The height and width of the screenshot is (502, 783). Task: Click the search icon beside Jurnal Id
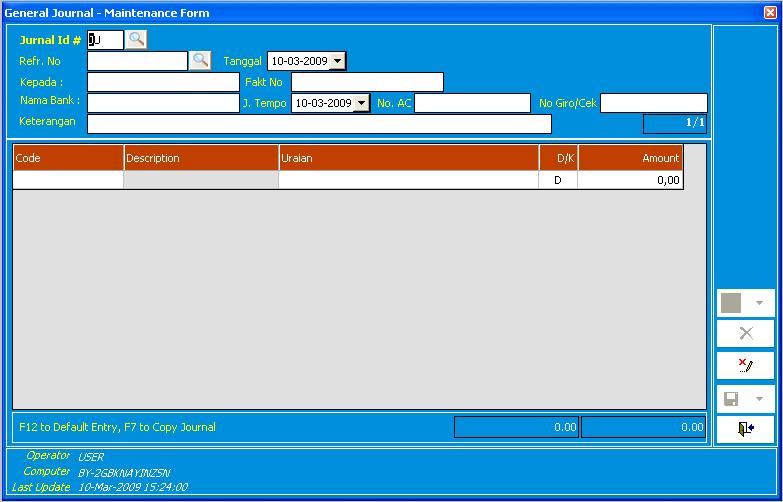(137, 39)
